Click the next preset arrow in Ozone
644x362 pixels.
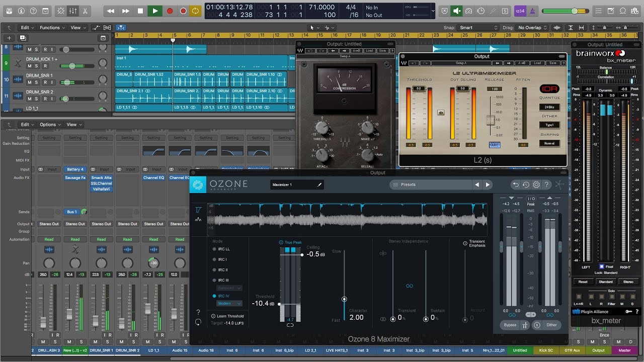tap(487, 185)
